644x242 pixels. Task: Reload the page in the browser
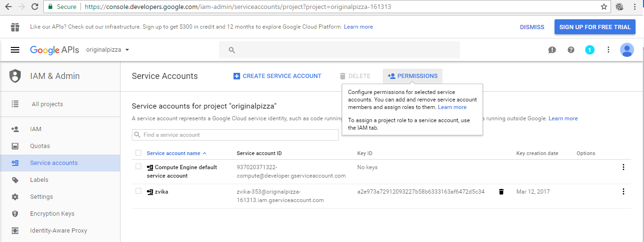pyautogui.click(x=35, y=7)
